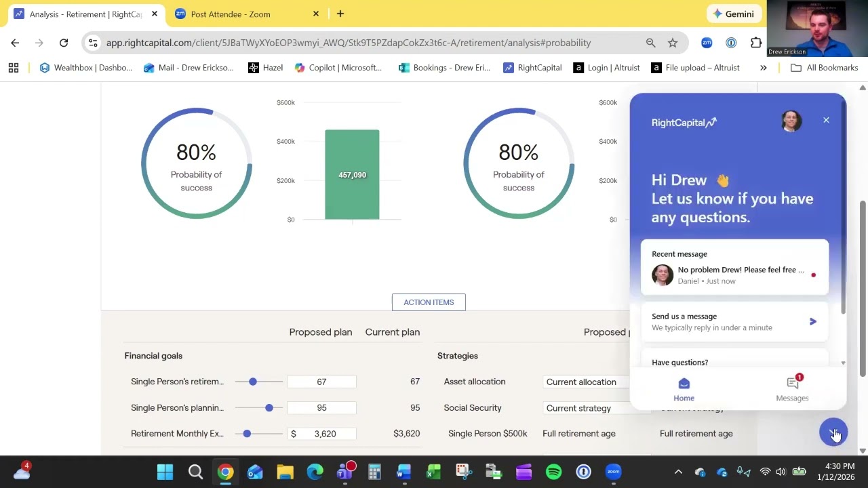Click the second 80% probability gauge

(x=519, y=163)
